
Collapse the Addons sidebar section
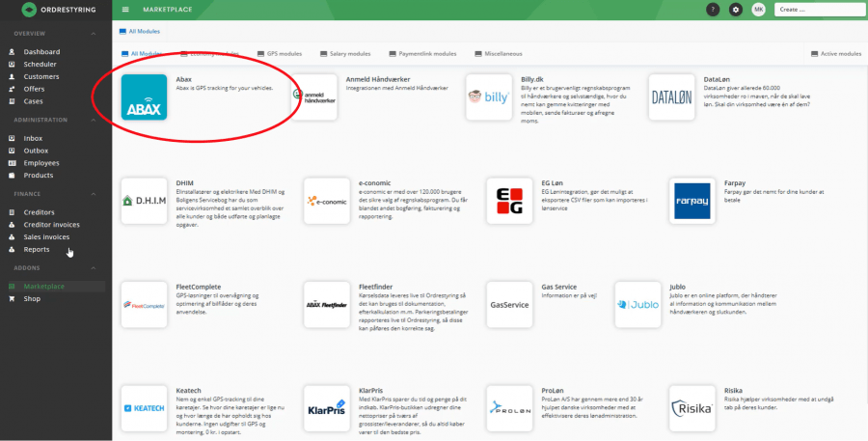93,268
